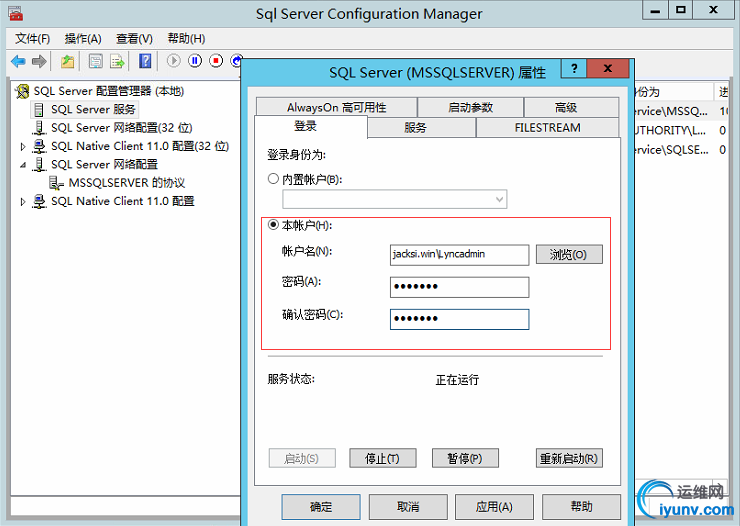The height and width of the screenshot is (526, 740).
Task: Click the Forward arrow toolbar icon
Action: [x=39, y=61]
